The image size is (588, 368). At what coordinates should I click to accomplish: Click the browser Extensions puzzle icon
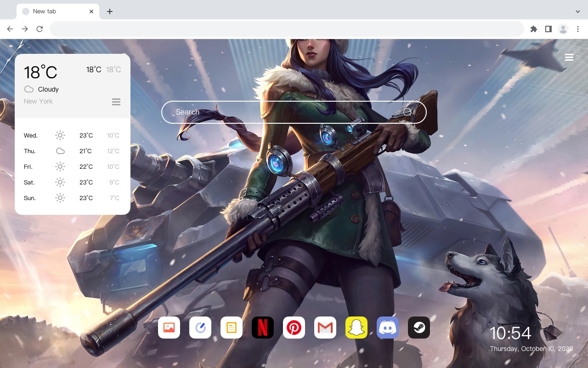[x=533, y=29]
